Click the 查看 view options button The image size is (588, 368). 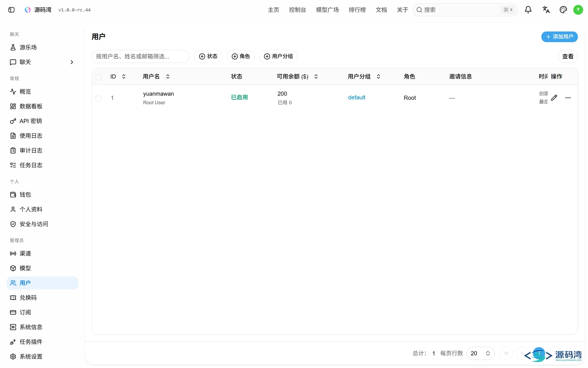[x=568, y=56]
